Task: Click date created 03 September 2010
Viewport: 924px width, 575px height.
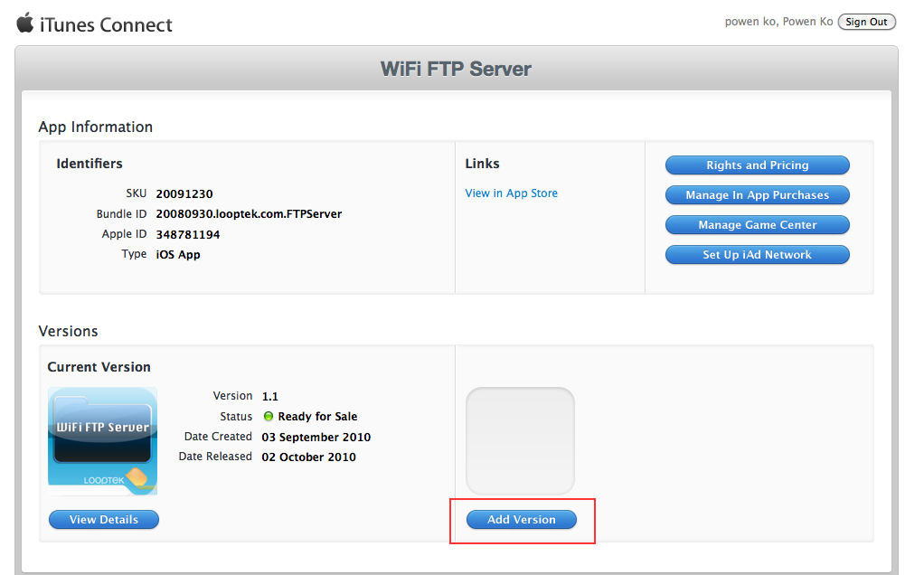Action: pos(316,438)
